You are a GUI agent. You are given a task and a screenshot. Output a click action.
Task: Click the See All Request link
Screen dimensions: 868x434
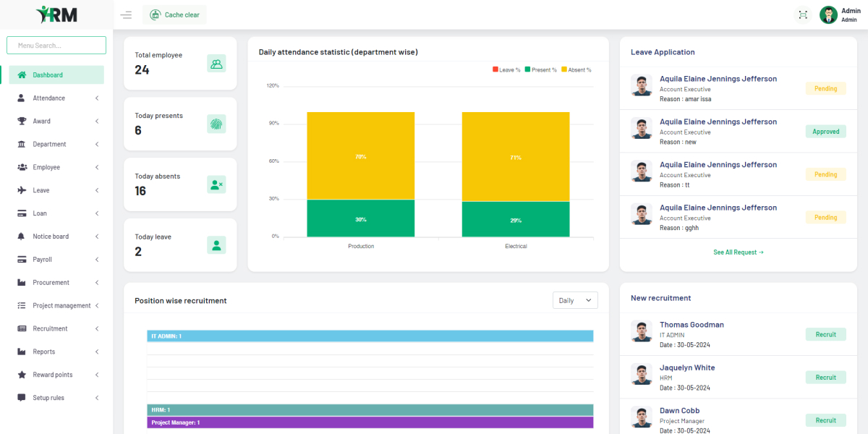click(738, 252)
